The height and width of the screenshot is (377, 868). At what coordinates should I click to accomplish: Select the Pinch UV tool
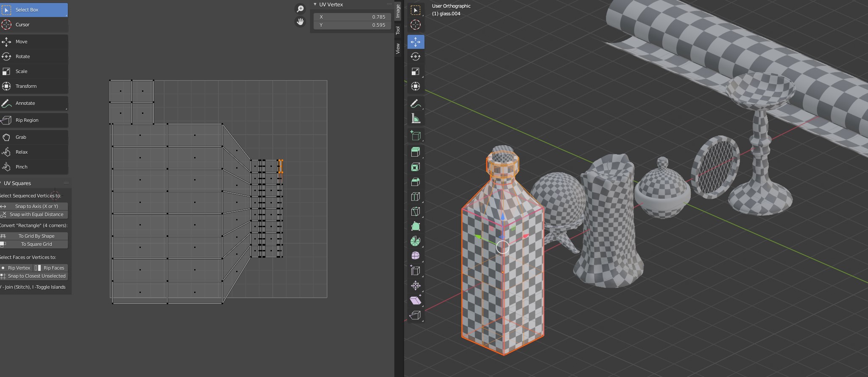click(x=22, y=167)
